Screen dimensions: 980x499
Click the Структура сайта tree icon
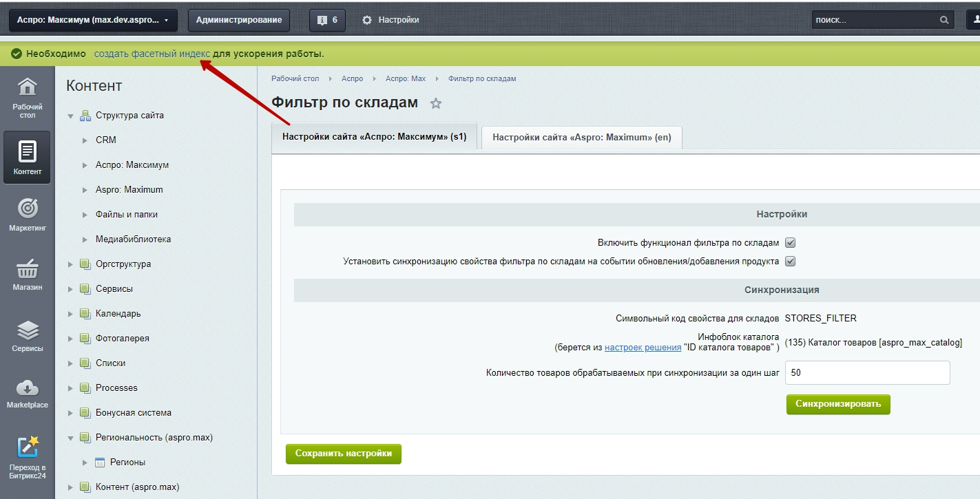coord(85,115)
